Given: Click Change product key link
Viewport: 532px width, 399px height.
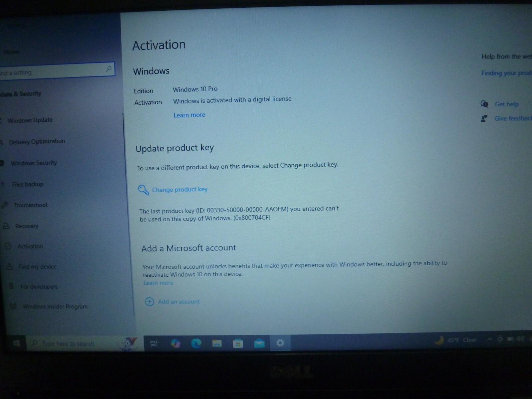Looking at the screenshot, I should pyautogui.click(x=180, y=190).
